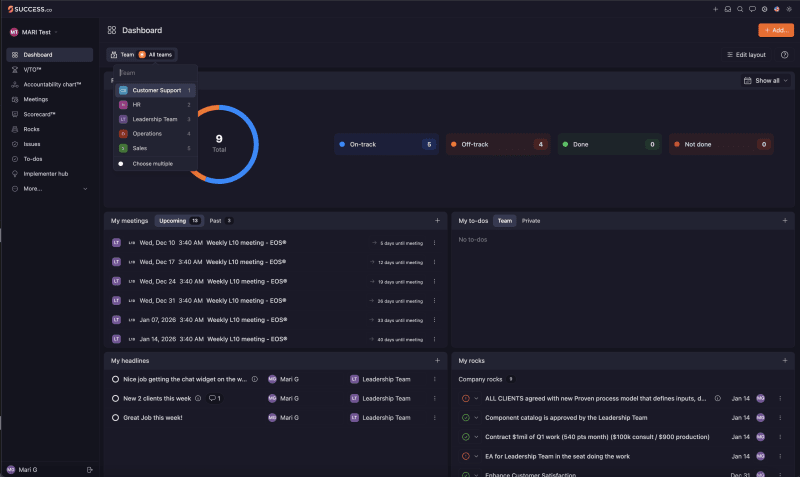800x477 pixels.
Task: Open options menu for Dec 10 meeting
Action: tap(434, 243)
